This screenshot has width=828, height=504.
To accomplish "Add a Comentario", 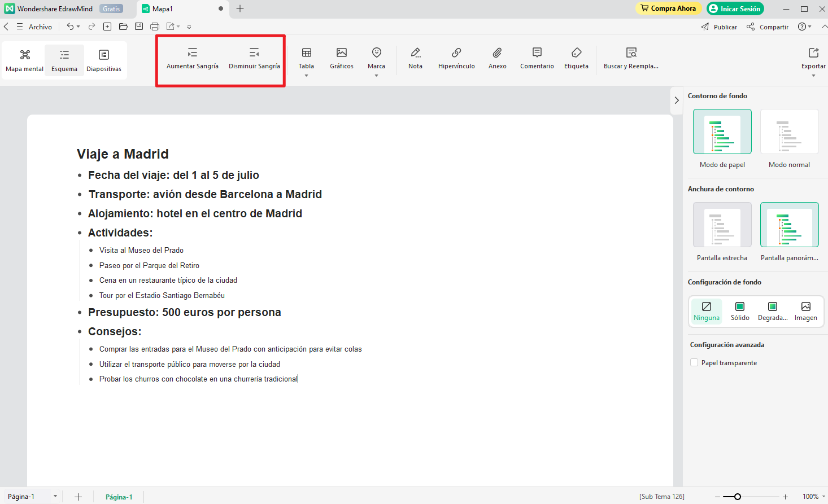I will 537,59.
